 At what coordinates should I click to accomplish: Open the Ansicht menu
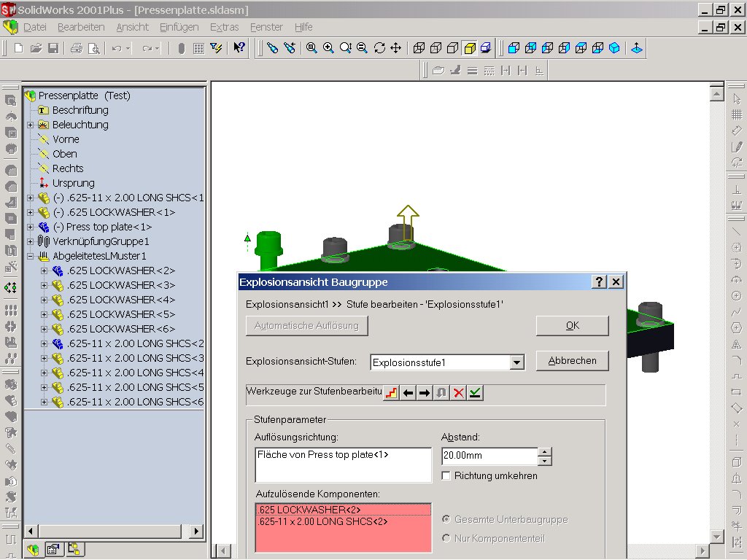133,27
